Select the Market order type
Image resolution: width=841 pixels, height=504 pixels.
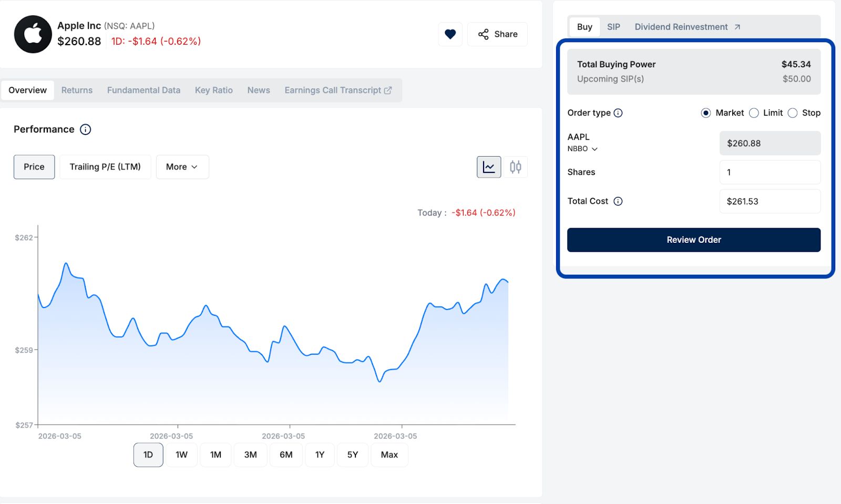coord(706,113)
